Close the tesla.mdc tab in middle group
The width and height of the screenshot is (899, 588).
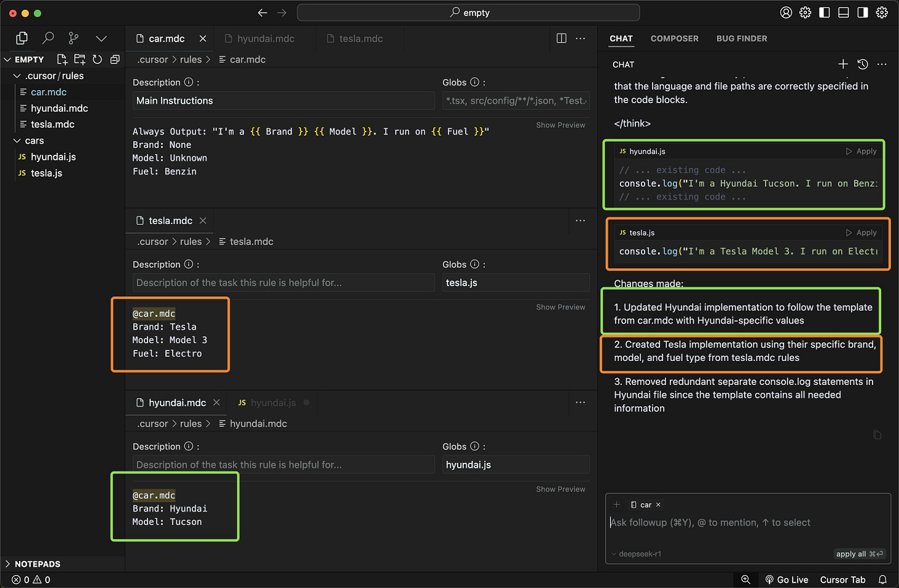(x=203, y=220)
